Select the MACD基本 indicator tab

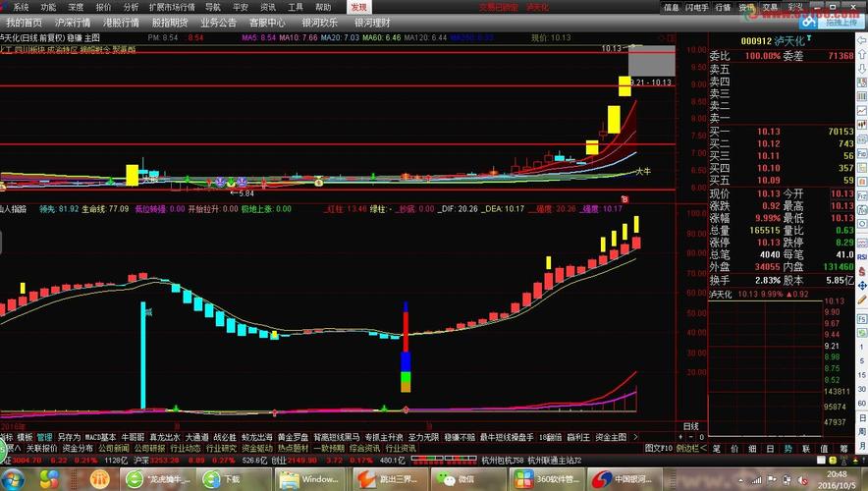tap(100, 437)
